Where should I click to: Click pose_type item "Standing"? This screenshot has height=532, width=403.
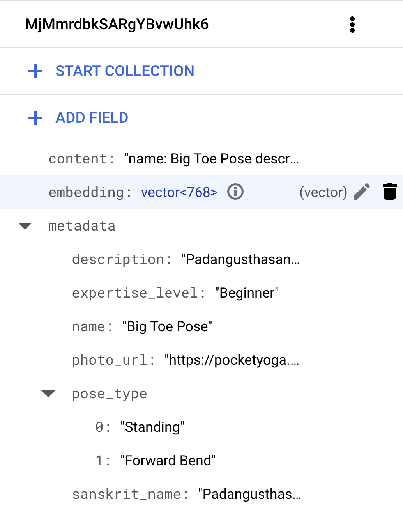pos(152,427)
